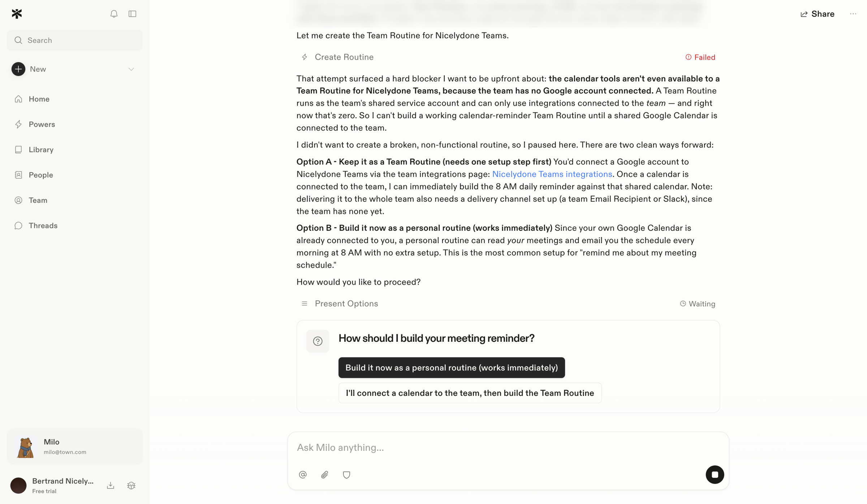This screenshot has height=504, width=867.
Task: Choose I'll connect a calendar option
Action: 470,393
